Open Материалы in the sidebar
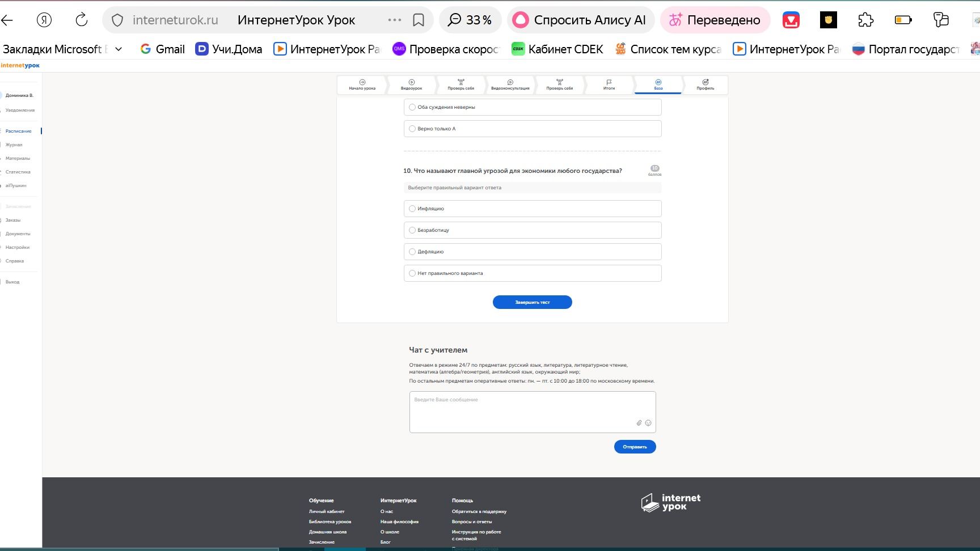The height and width of the screenshot is (551, 980). click(18, 158)
